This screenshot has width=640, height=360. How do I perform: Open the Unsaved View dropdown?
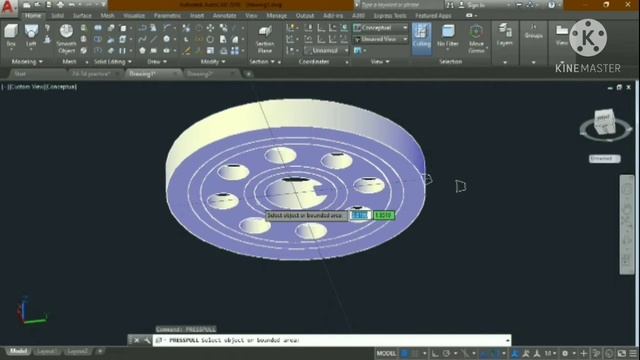[380, 39]
